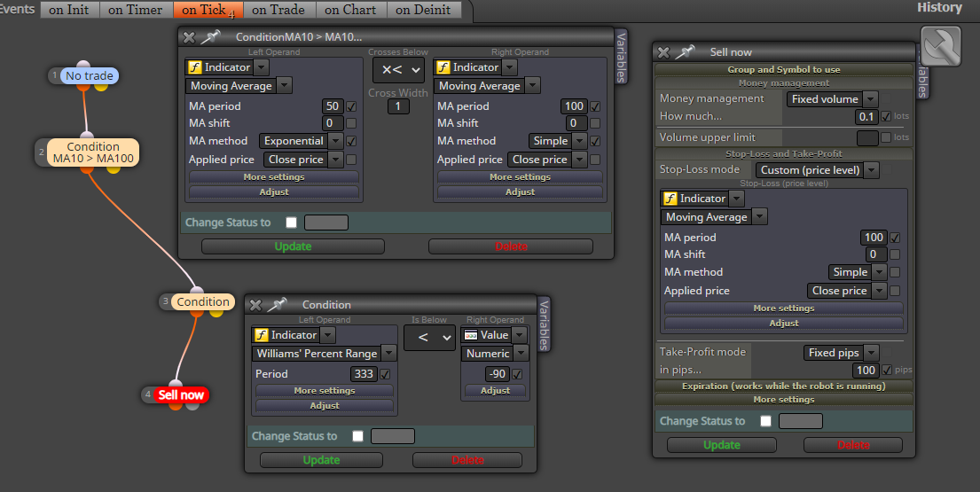Viewport: 980px width, 492px height.
Task: Open the Is Below operator dropdown
Action: (x=429, y=338)
